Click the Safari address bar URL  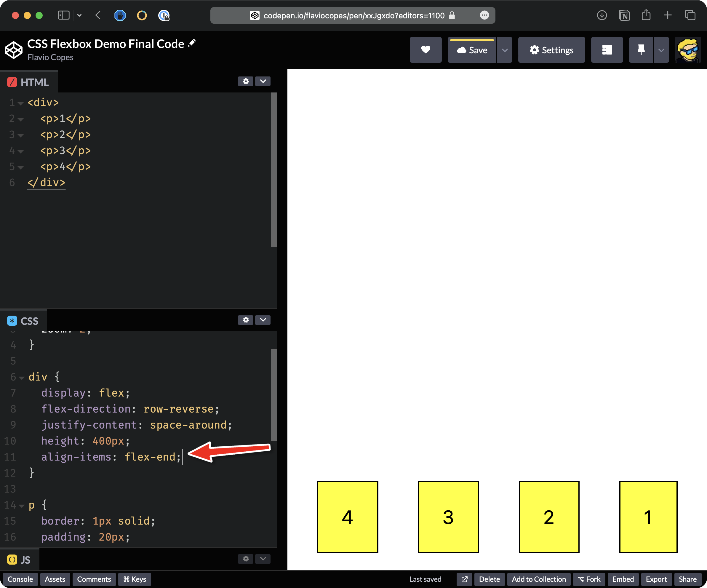click(353, 15)
